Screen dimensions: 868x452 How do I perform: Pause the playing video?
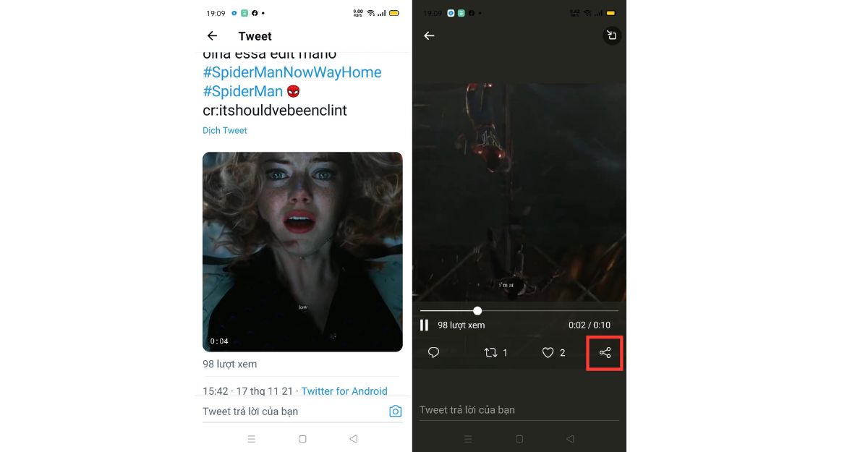click(425, 325)
